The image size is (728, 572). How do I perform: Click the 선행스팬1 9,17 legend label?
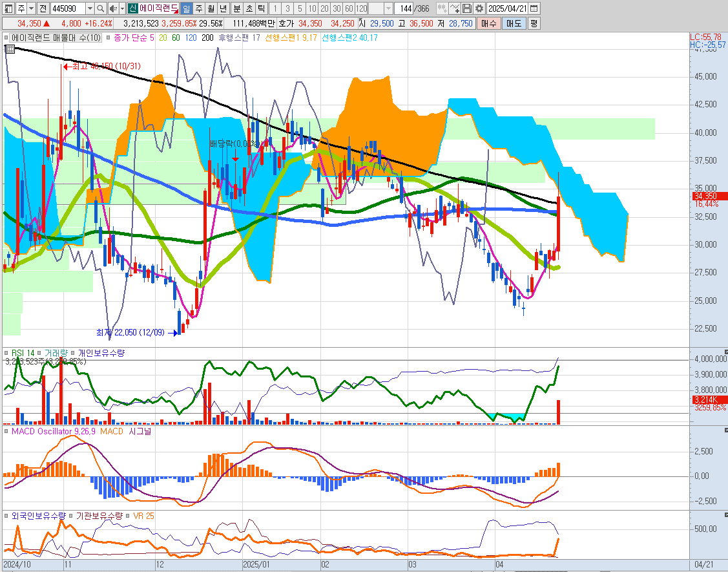(x=291, y=37)
